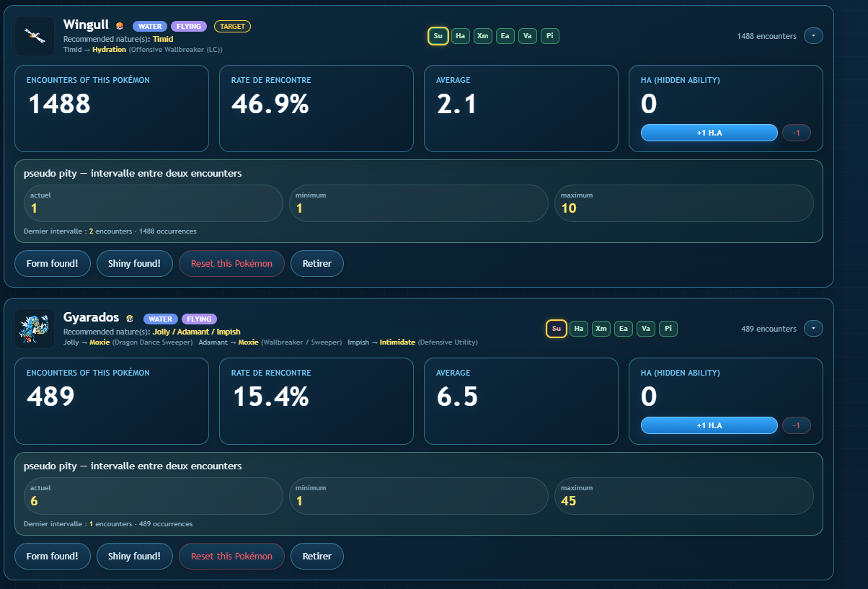This screenshot has width=868, height=589.
Task: Toggle the Ea chip for Gyarados
Action: pyautogui.click(x=624, y=329)
